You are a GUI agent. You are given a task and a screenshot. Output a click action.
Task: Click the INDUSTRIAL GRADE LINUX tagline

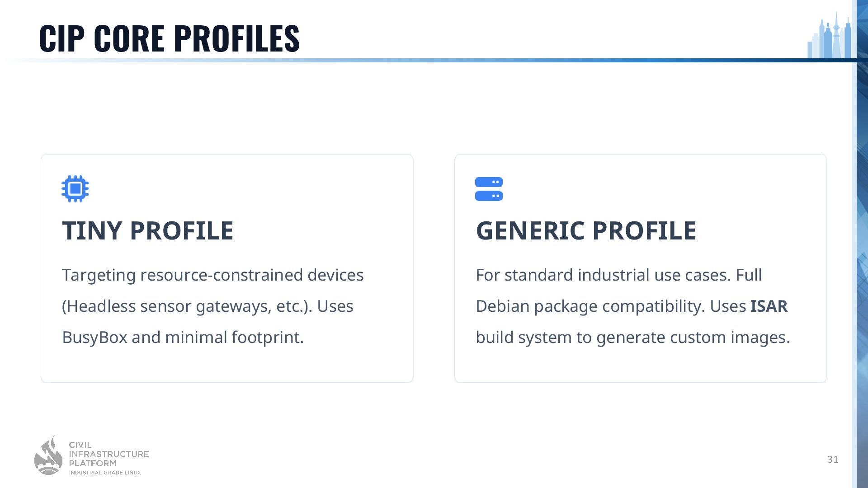point(105,473)
